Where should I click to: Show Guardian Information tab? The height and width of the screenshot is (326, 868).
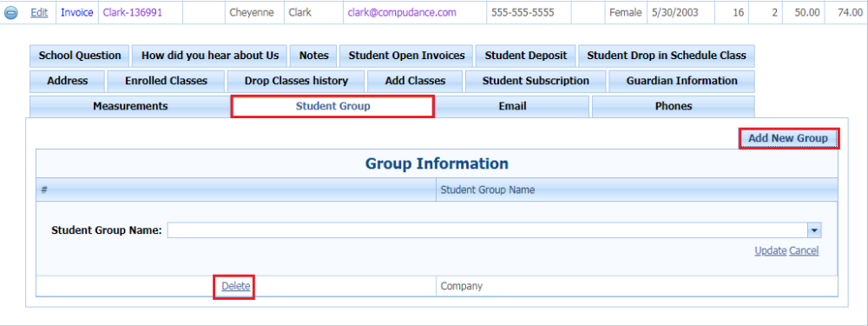click(x=682, y=81)
